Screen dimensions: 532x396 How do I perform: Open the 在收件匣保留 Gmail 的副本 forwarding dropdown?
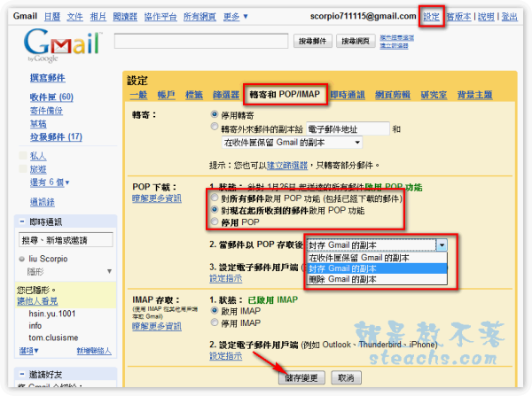pos(292,143)
